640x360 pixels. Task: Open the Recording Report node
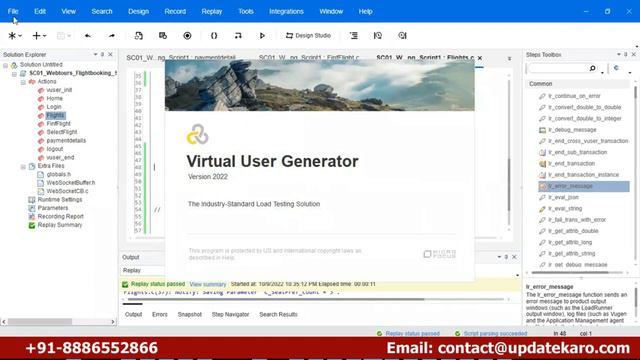pos(60,216)
